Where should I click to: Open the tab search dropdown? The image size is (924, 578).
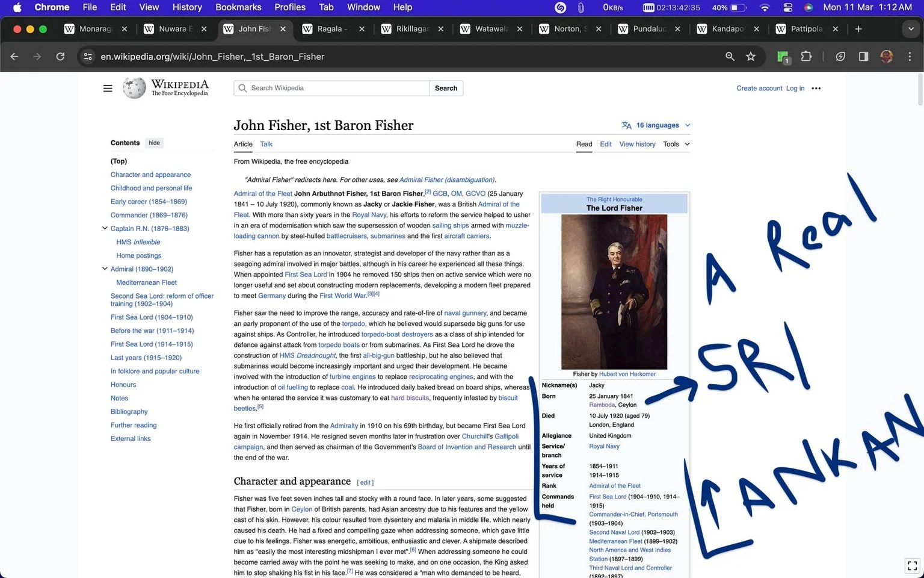910,29
